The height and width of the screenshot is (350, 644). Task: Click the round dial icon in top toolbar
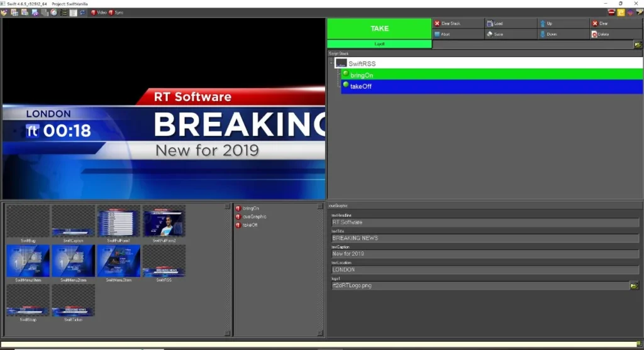[x=54, y=13]
